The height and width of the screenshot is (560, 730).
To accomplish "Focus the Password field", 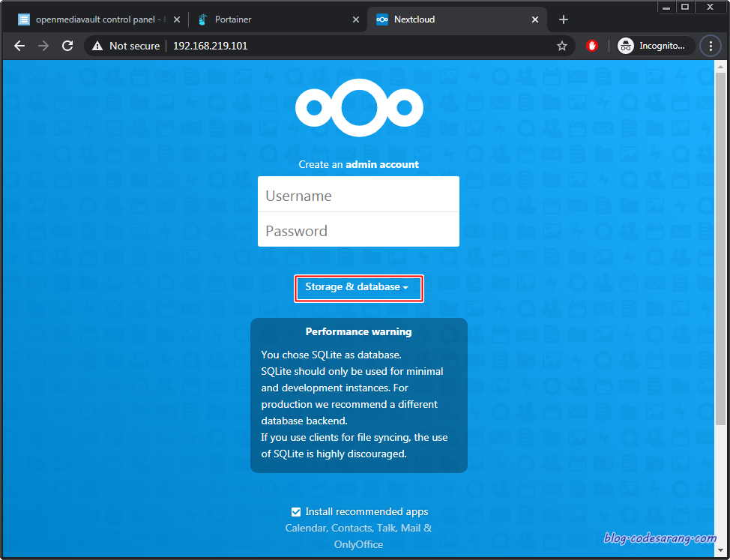I will coord(358,230).
